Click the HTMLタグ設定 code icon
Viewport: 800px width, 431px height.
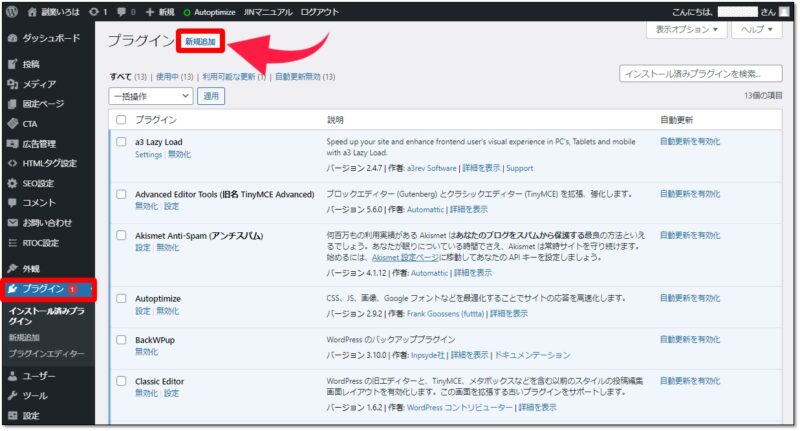point(13,163)
